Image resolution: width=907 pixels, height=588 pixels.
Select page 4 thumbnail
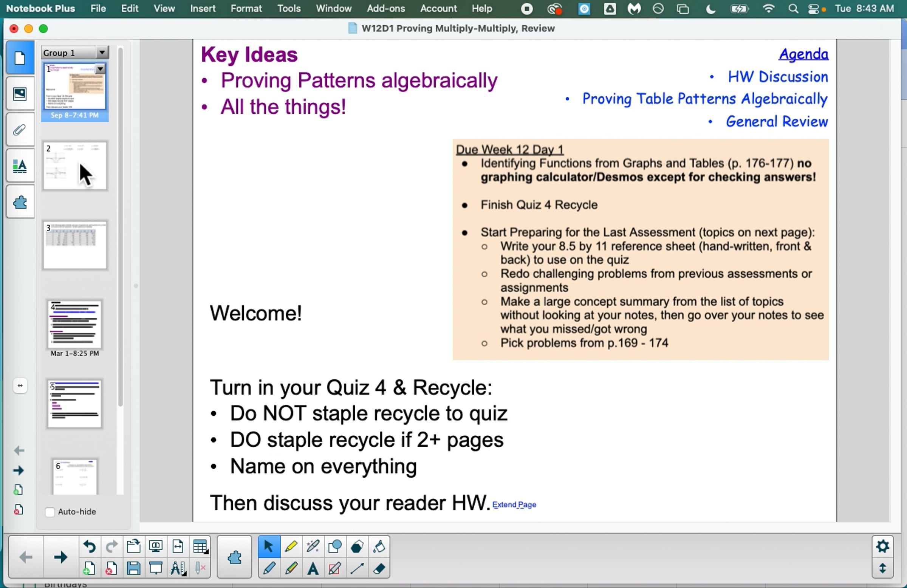click(75, 324)
